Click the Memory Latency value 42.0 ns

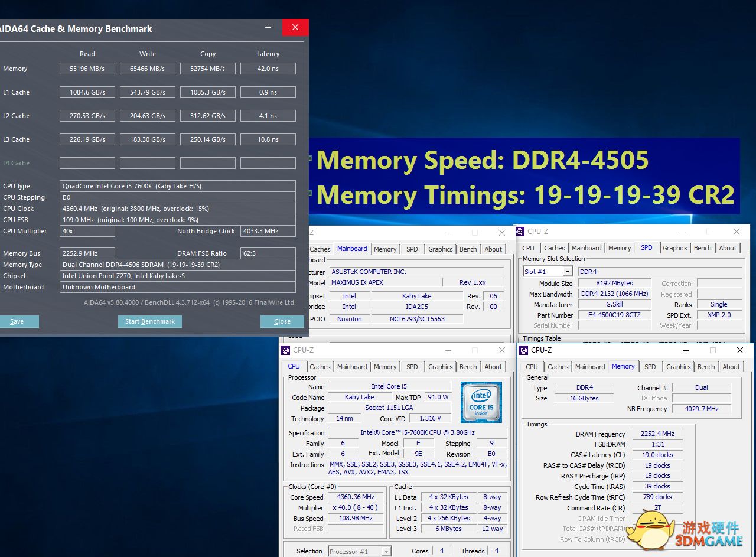click(268, 69)
